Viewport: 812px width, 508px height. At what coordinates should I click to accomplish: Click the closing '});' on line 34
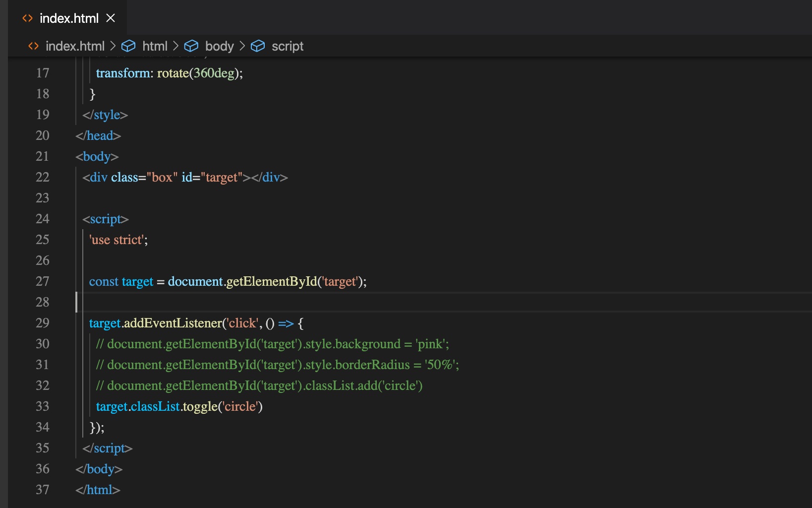pyautogui.click(x=97, y=427)
